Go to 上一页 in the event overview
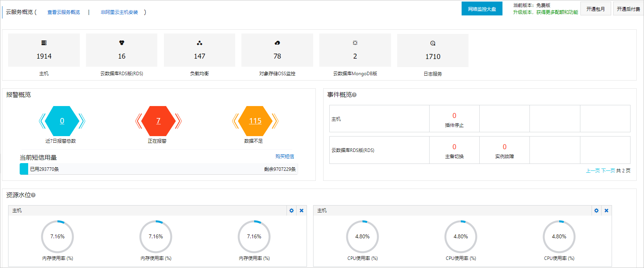The width and height of the screenshot is (644, 268). (x=593, y=170)
